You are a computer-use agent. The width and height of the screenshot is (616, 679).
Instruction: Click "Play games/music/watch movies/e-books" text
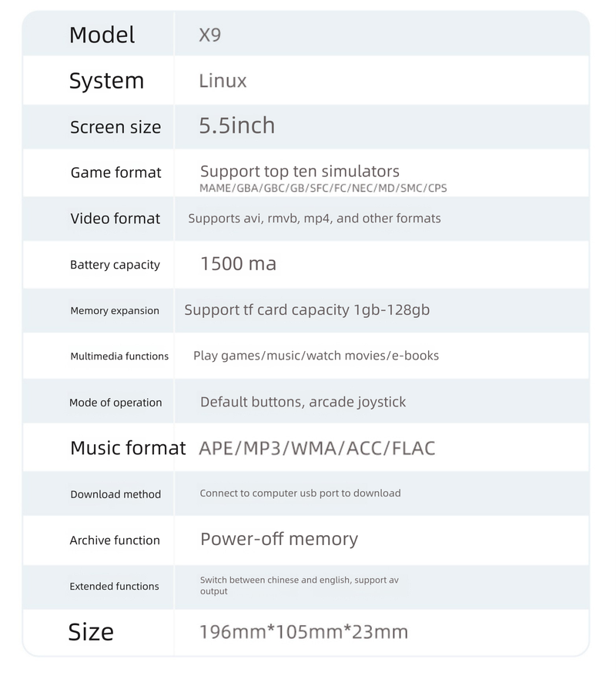coord(316,356)
